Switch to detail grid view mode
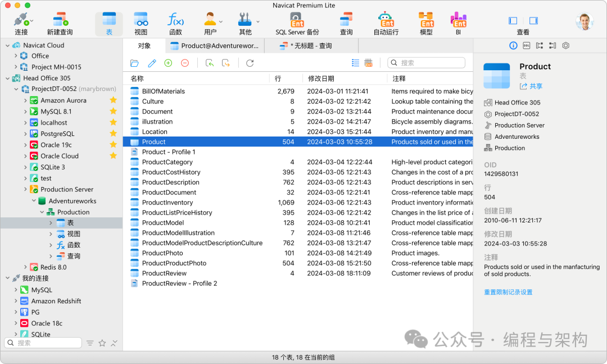The image size is (607, 364). 369,63
